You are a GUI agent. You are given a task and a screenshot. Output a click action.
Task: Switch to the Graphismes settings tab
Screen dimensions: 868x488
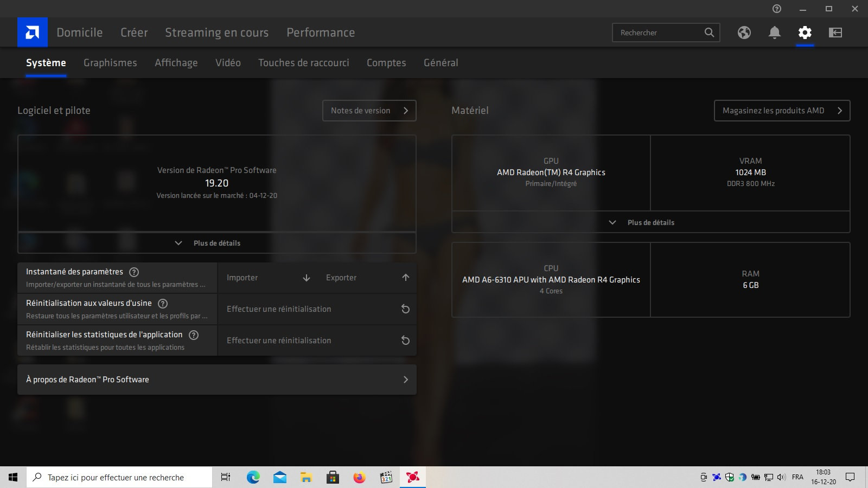(x=110, y=63)
